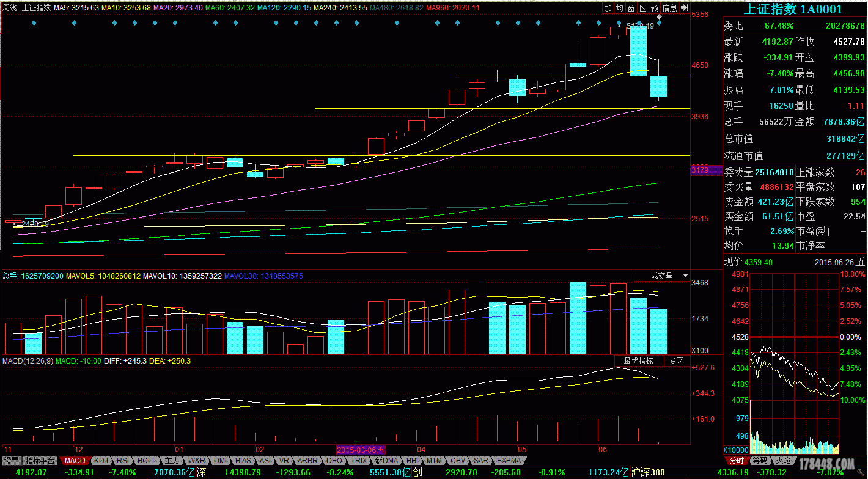This screenshot has width=868, height=479.
Task: Switch to the DMI indicator tab
Action: pos(220,460)
